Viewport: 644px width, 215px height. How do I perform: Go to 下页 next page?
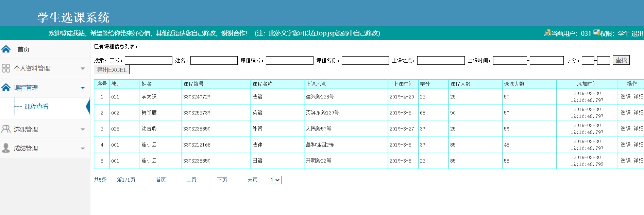click(x=222, y=180)
